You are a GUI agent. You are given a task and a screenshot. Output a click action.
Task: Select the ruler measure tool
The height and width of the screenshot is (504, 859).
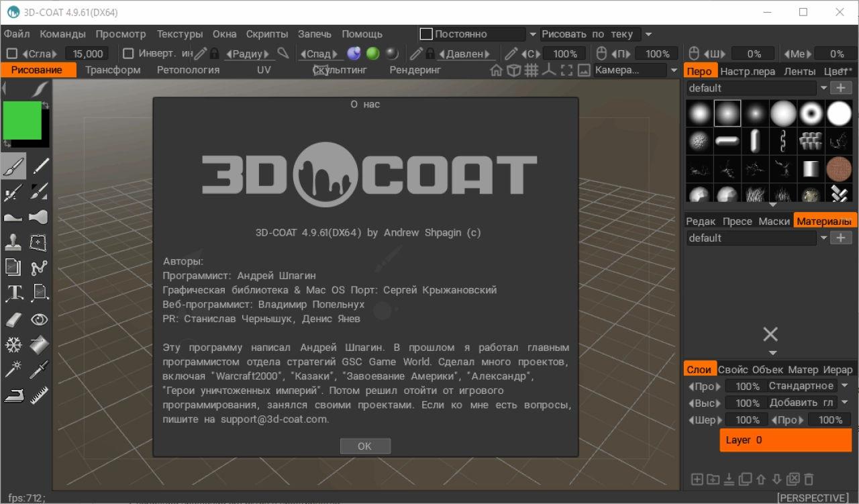point(40,395)
